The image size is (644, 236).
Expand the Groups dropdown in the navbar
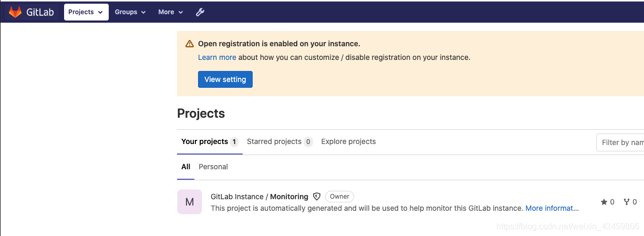[x=130, y=12]
